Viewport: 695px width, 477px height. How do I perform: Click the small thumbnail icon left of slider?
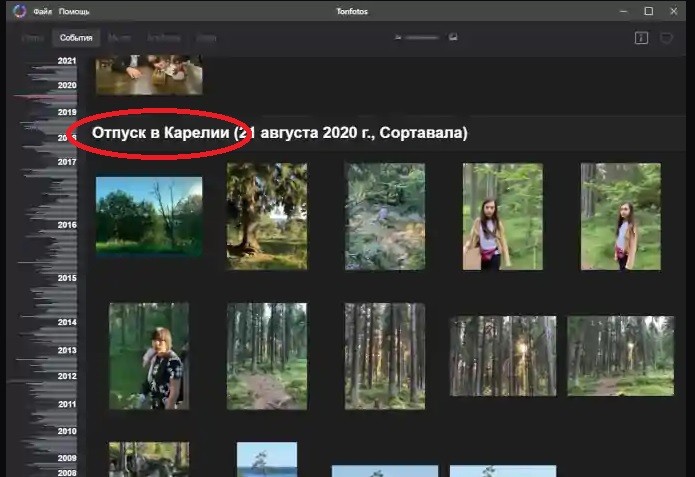[398, 37]
